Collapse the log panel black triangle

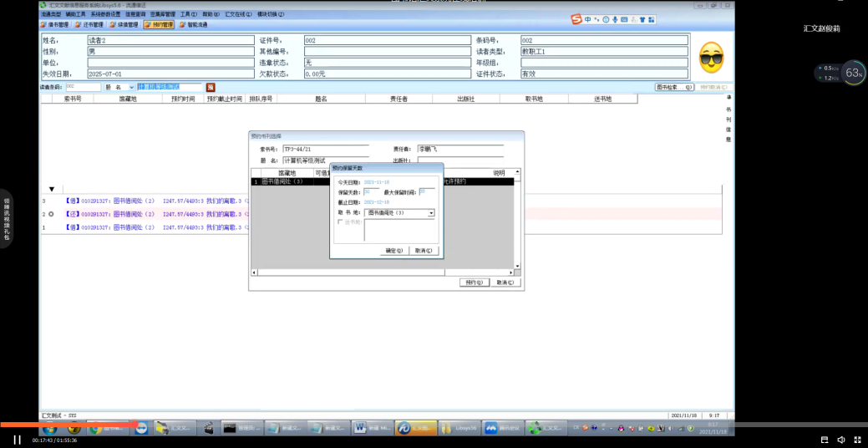pos(52,190)
